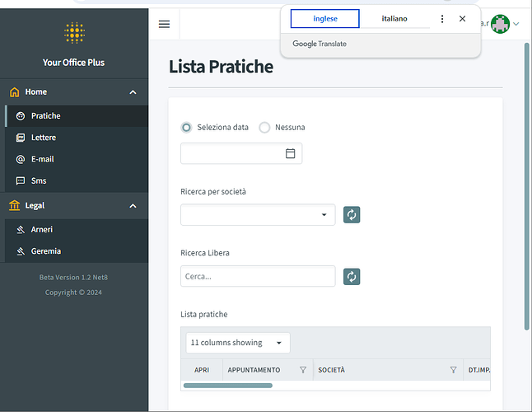
Task: Toggle the hamburger sidebar menu
Action: tap(164, 24)
